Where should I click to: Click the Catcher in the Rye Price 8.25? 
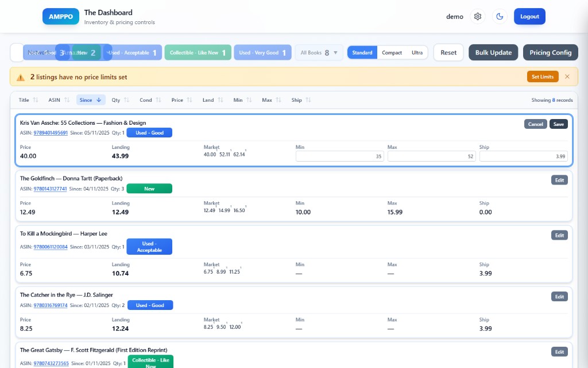point(26,328)
